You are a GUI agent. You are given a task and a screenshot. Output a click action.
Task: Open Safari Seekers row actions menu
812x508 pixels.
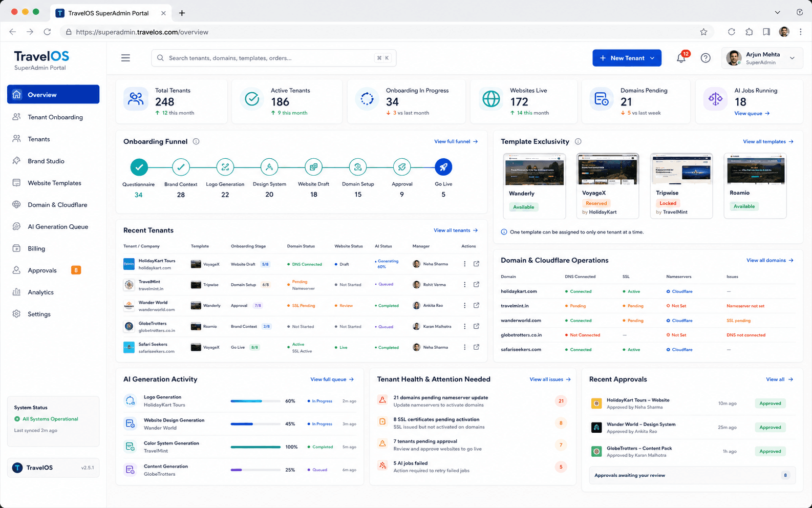[x=465, y=347]
